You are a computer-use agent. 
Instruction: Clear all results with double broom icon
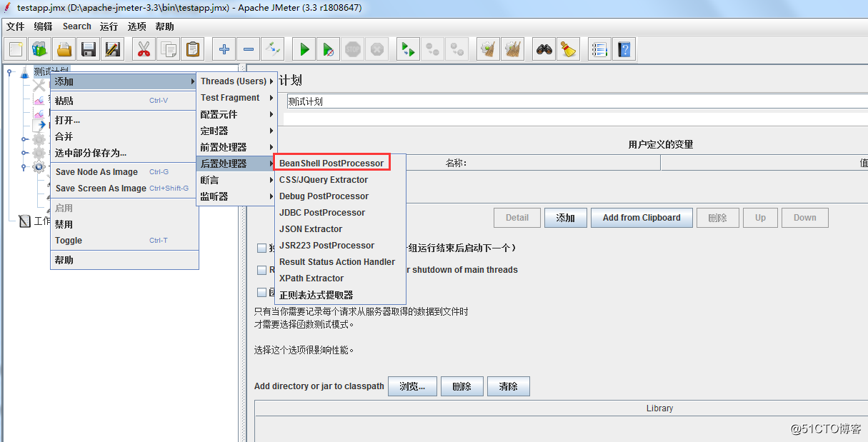pos(512,49)
